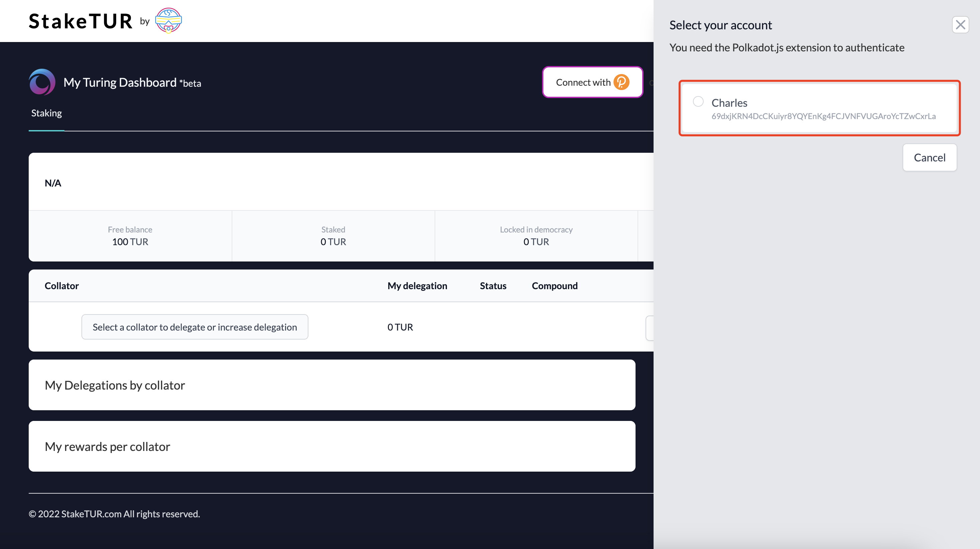Close the Select your account panel
Screen dimensions: 980x549
[960, 25]
